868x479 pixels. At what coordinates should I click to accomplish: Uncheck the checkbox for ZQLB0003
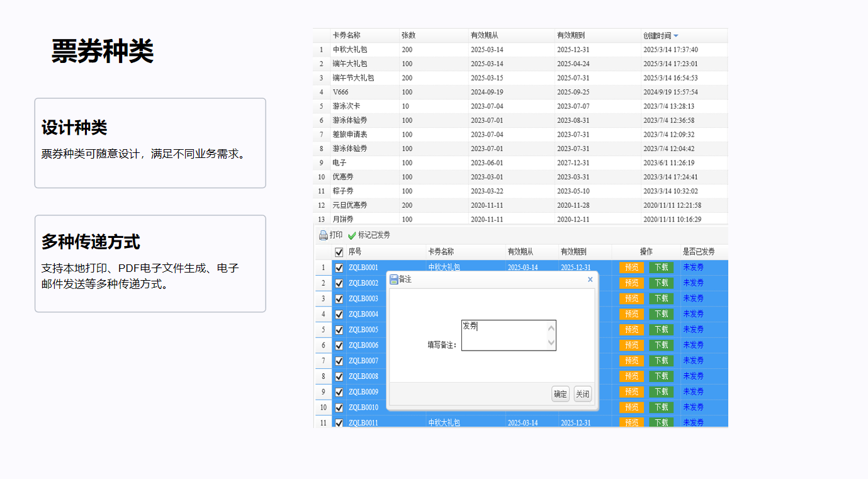click(339, 298)
